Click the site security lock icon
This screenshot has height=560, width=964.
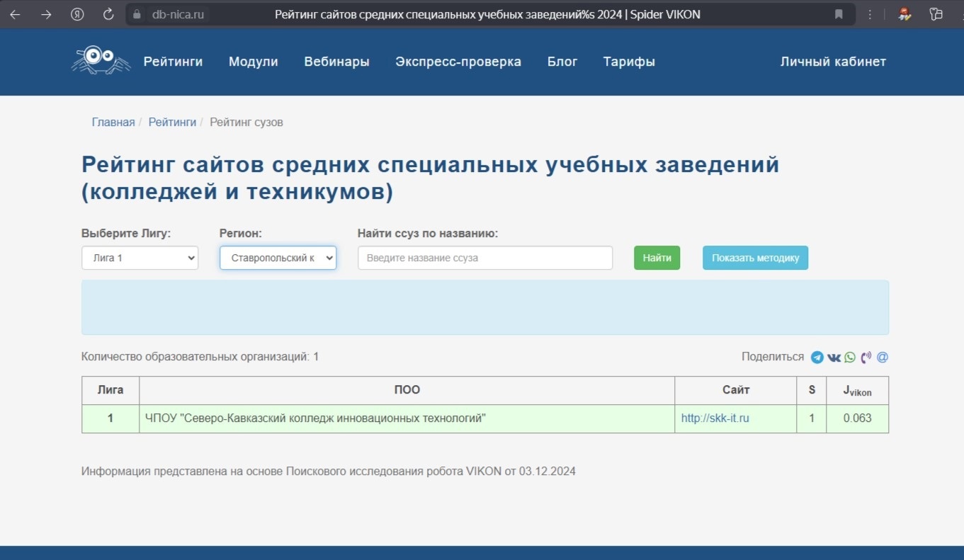point(137,14)
